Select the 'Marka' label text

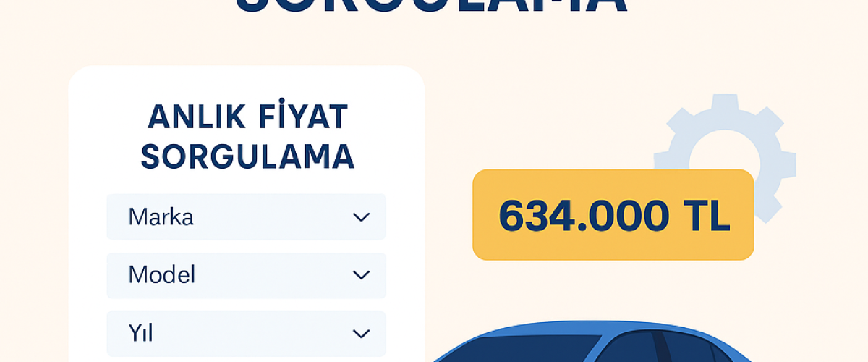point(161,216)
